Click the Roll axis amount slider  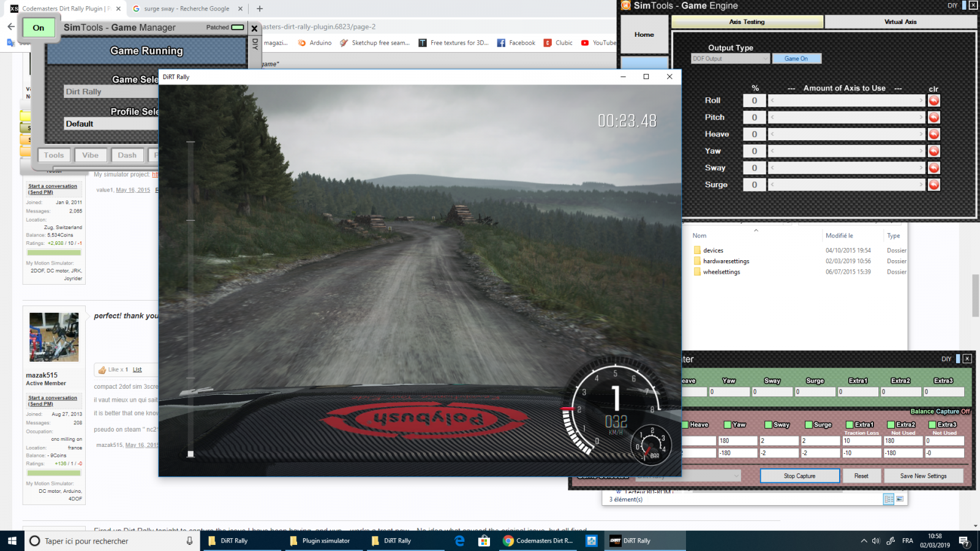coord(847,100)
